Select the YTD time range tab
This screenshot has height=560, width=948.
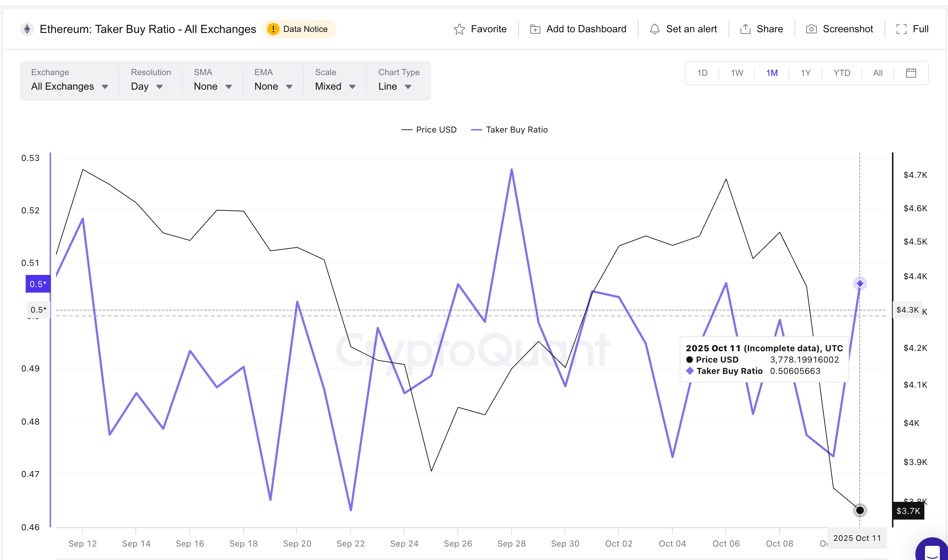[x=841, y=73]
